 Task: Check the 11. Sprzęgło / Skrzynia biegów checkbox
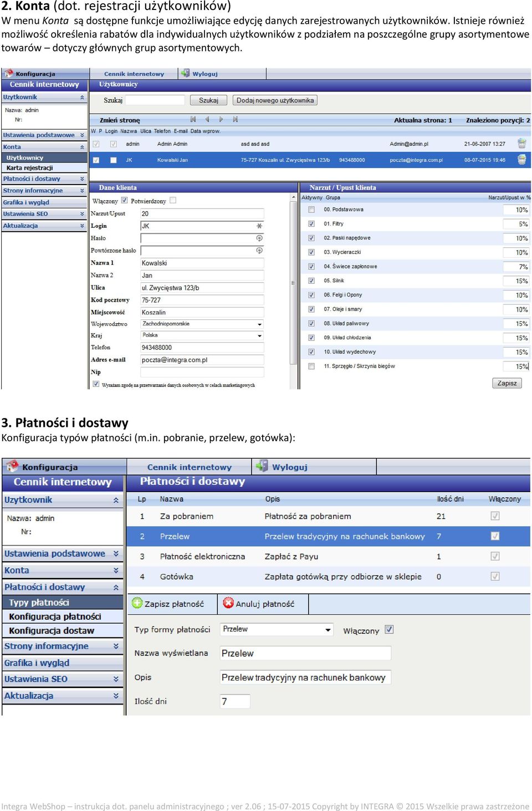tap(311, 366)
